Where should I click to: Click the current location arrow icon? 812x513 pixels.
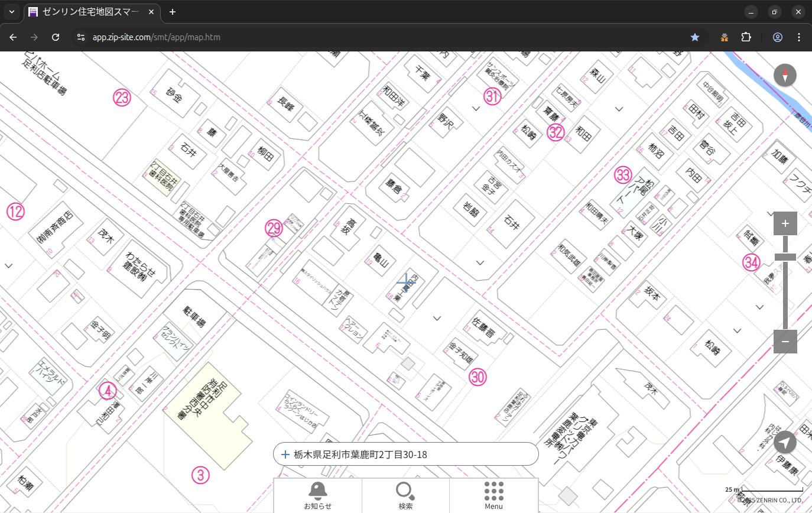click(785, 442)
